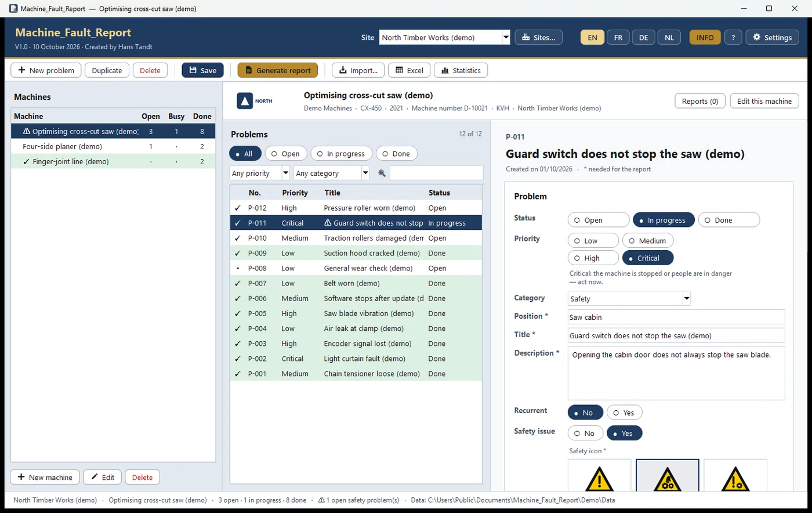The width and height of the screenshot is (812, 513).
Task: Set Priority to High
Action: pos(593,258)
